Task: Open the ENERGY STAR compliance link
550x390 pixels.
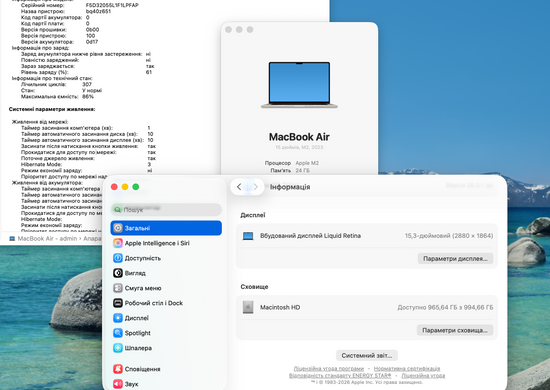Action: 340,376
